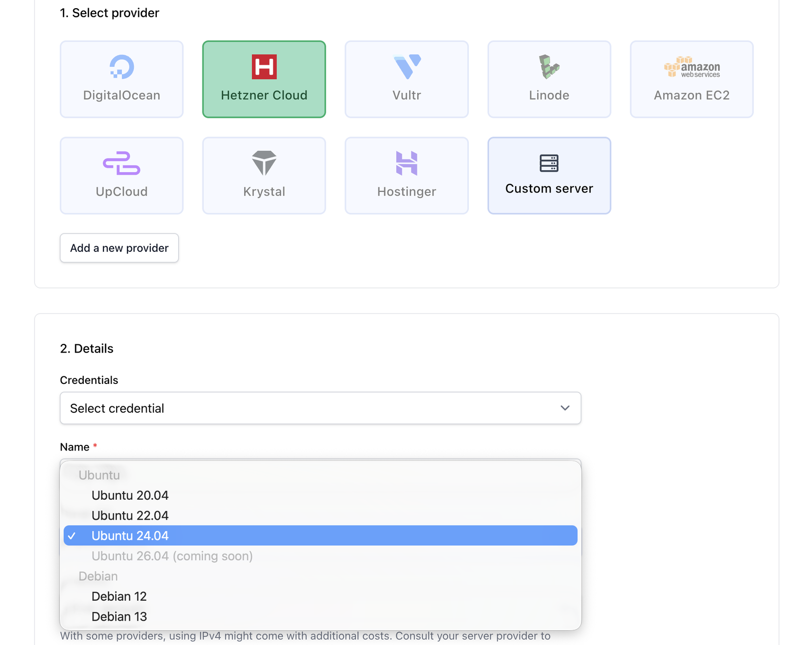The height and width of the screenshot is (645, 812).
Task: Select the Amazon web services logo
Action: pos(692,67)
